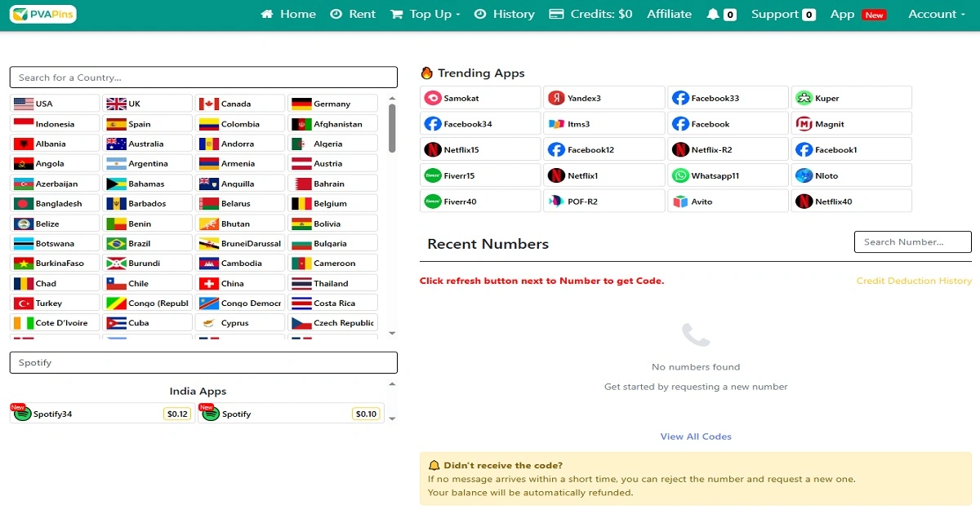Open notifications bell icon
The width and height of the screenshot is (980, 514).
click(713, 15)
